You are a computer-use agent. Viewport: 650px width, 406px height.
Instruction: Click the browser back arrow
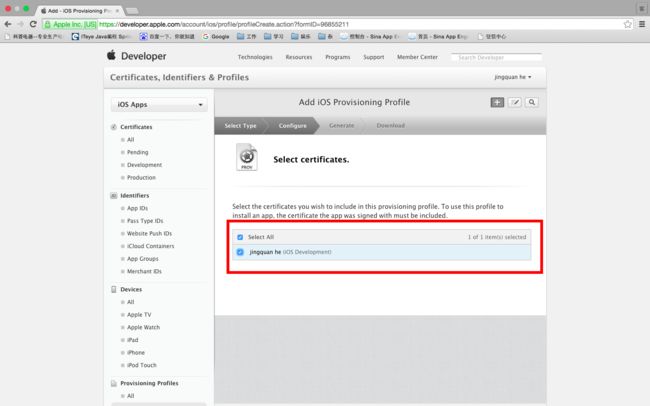[7, 24]
